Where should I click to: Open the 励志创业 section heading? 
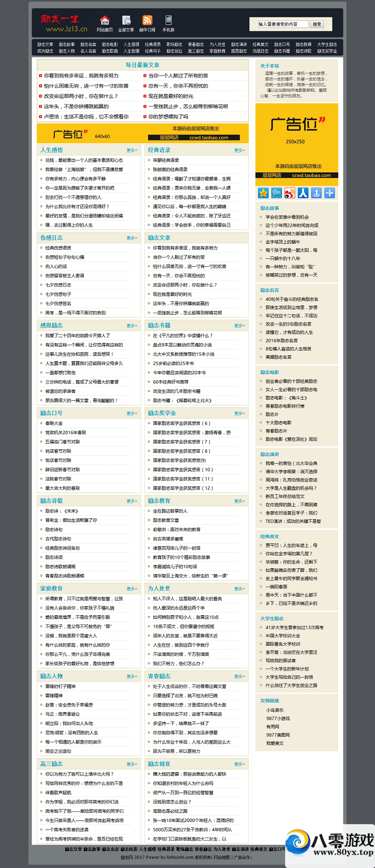(159, 764)
